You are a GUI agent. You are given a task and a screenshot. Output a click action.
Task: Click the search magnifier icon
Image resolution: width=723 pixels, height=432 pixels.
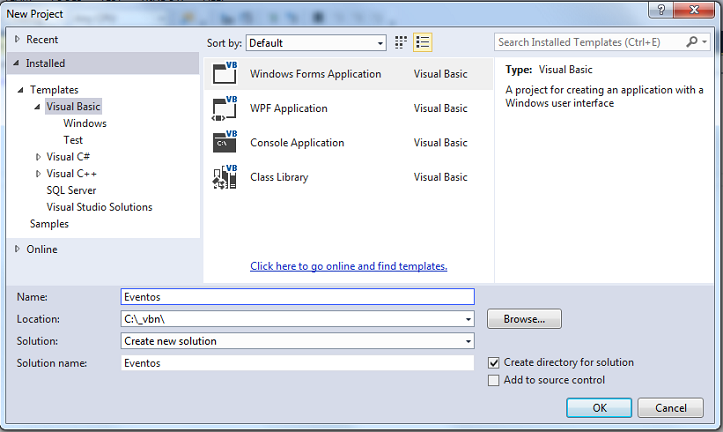(692, 42)
